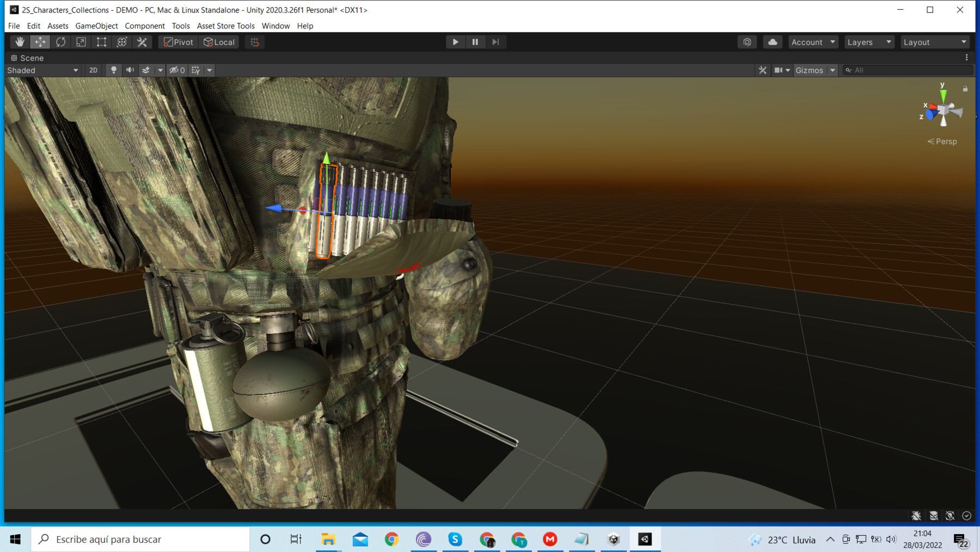980x552 pixels.
Task: Click the bug debug-mode status icon
Action: coord(917,515)
